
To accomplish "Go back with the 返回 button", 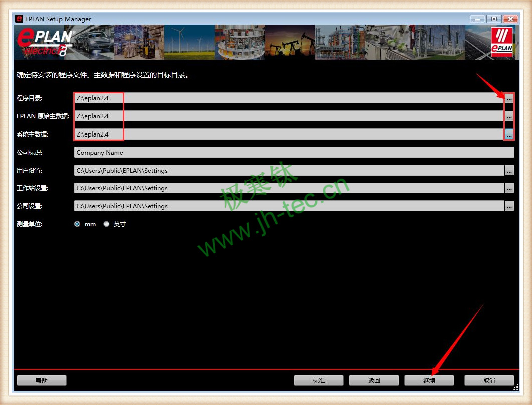I will click(x=374, y=380).
